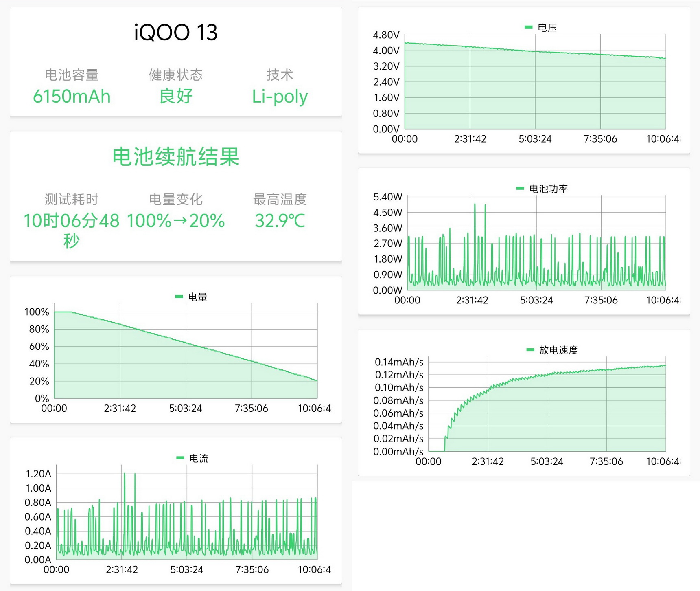Click the 100% axis label on 电量 chart

coord(37,312)
